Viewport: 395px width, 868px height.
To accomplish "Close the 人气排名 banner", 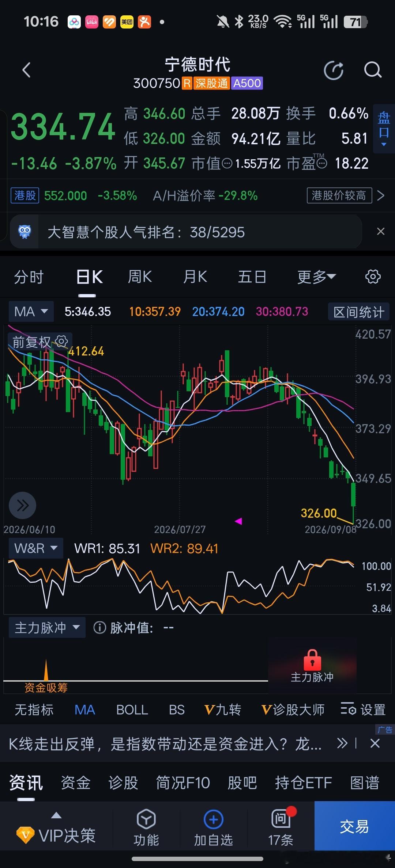I will pyautogui.click(x=381, y=231).
